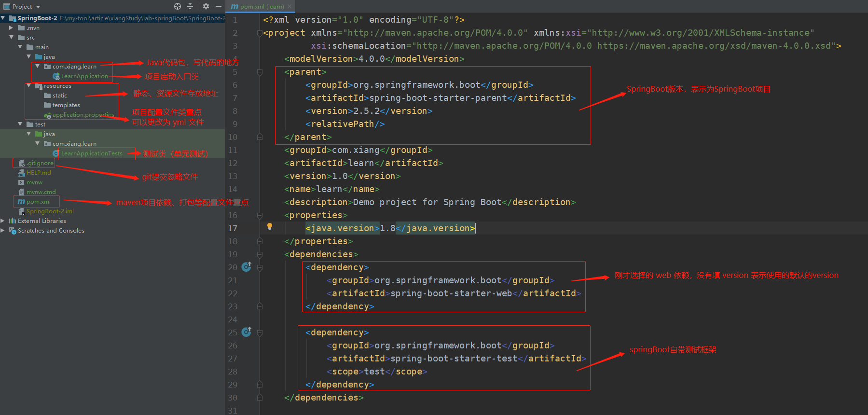Click the relativePath tag on line 9

tap(345, 124)
